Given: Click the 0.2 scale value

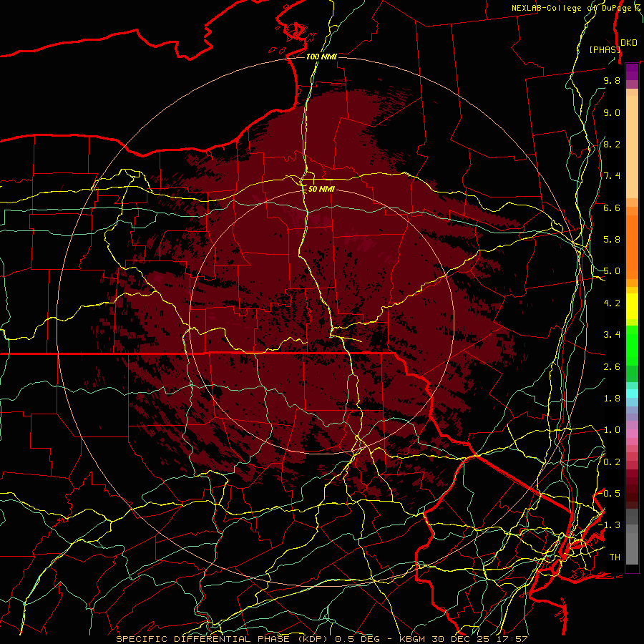Looking at the screenshot, I should (x=612, y=462).
